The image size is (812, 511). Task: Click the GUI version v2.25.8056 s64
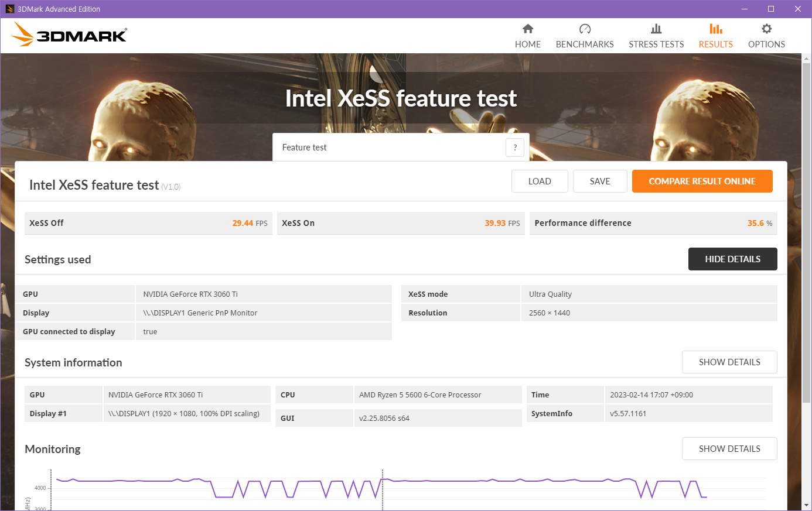pos(384,419)
